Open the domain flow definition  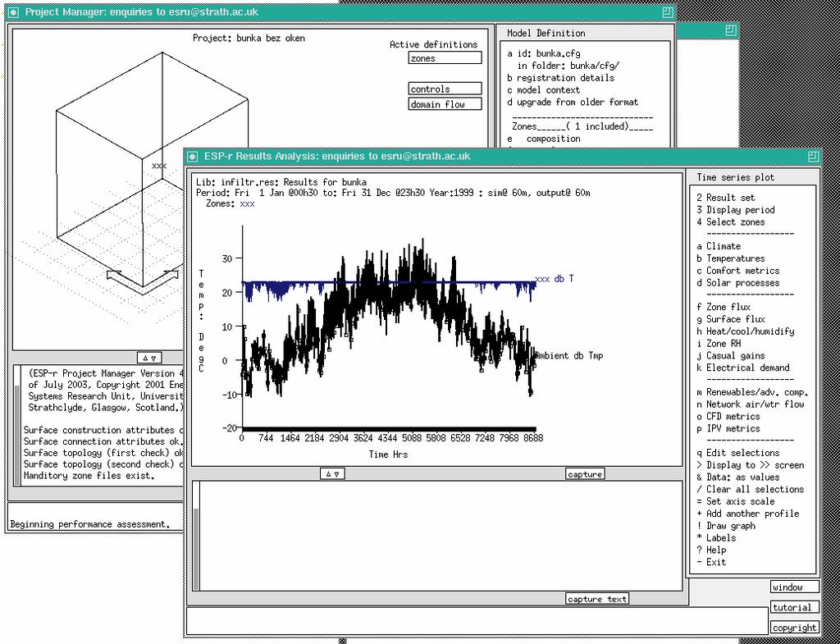(445, 104)
